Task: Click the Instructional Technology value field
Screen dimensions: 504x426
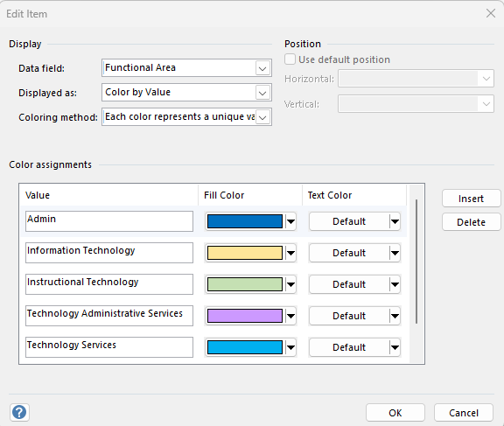Action: (109, 284)
